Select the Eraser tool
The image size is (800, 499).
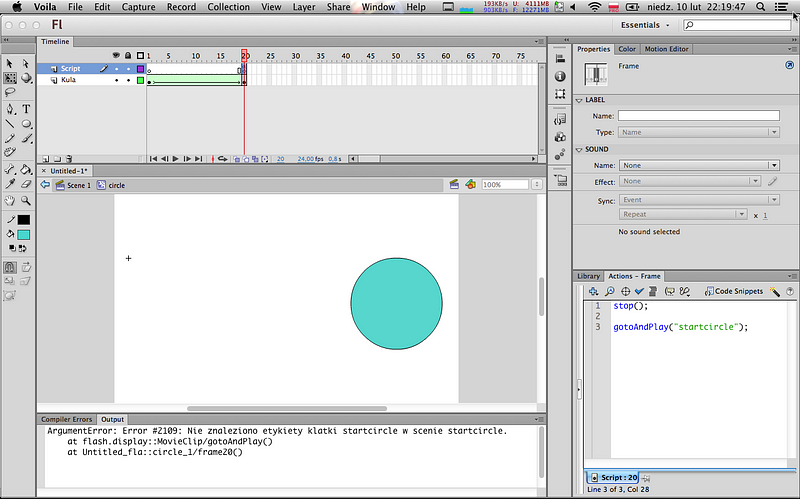[26, 184]
